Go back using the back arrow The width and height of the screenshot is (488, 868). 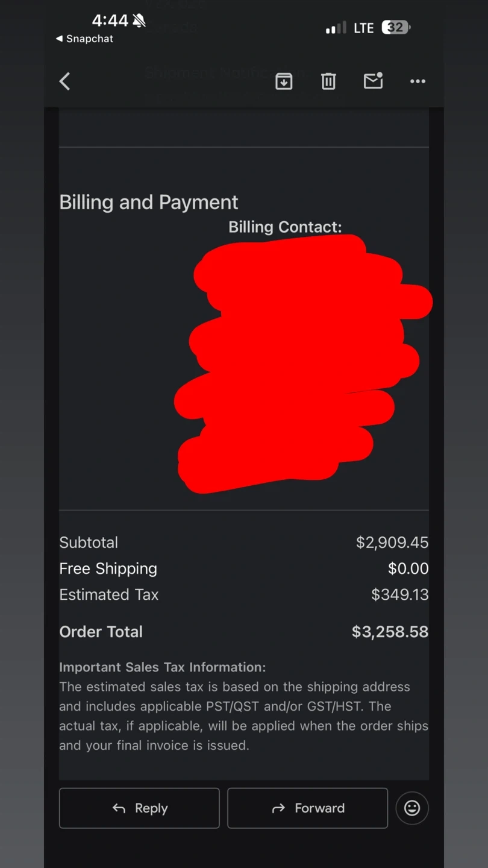pyautogui.click(x=65, y=81)
